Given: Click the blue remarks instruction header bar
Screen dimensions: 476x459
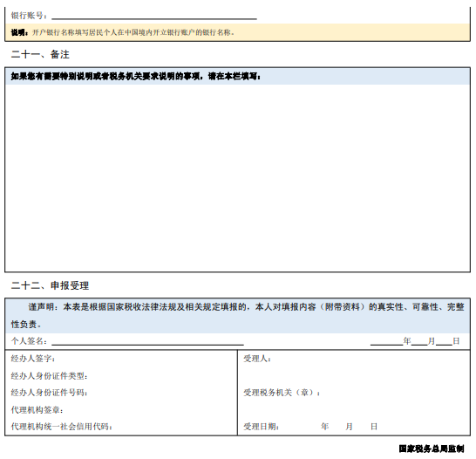Looking at the screenshot, I should [x=238, y=76].
